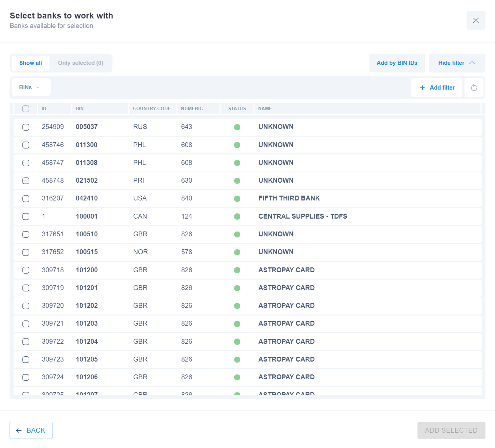
Task: Switch to Only selected (0) tab
Action: (81, 63)
